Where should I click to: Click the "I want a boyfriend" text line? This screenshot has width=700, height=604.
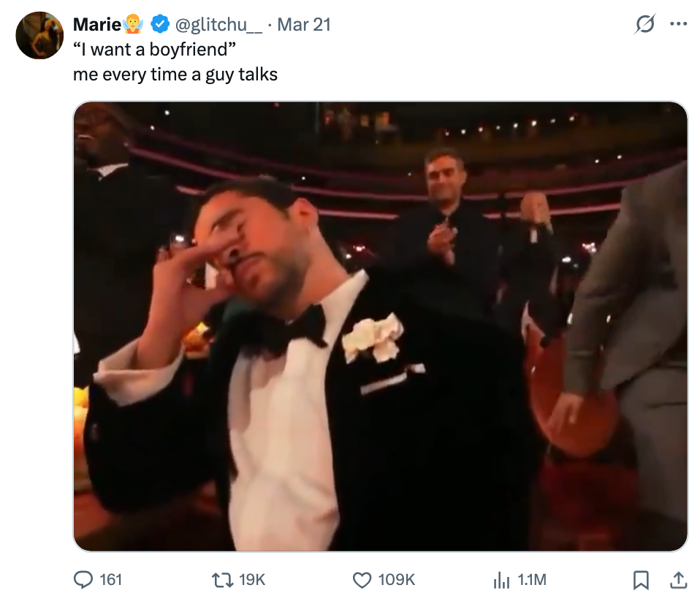(x=155, y=50)
